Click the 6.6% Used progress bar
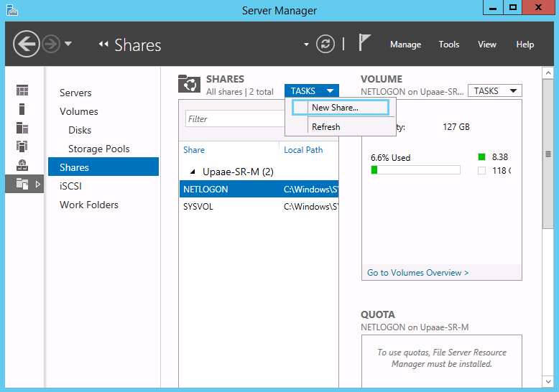 click(x=415, y=170)
